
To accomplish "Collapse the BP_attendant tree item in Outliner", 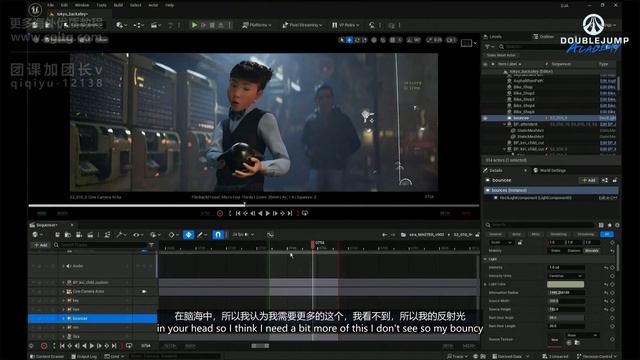I will tap(504, 124).
